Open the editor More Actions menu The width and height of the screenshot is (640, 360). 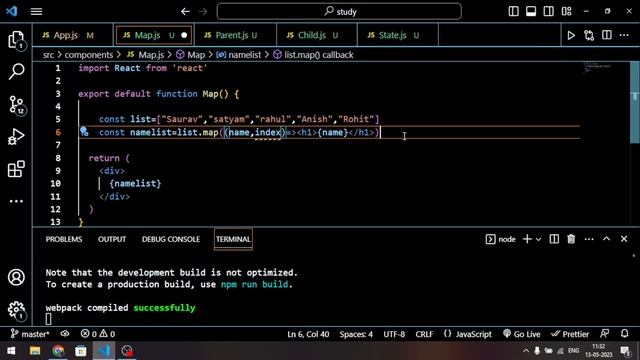tap(624, 35)
